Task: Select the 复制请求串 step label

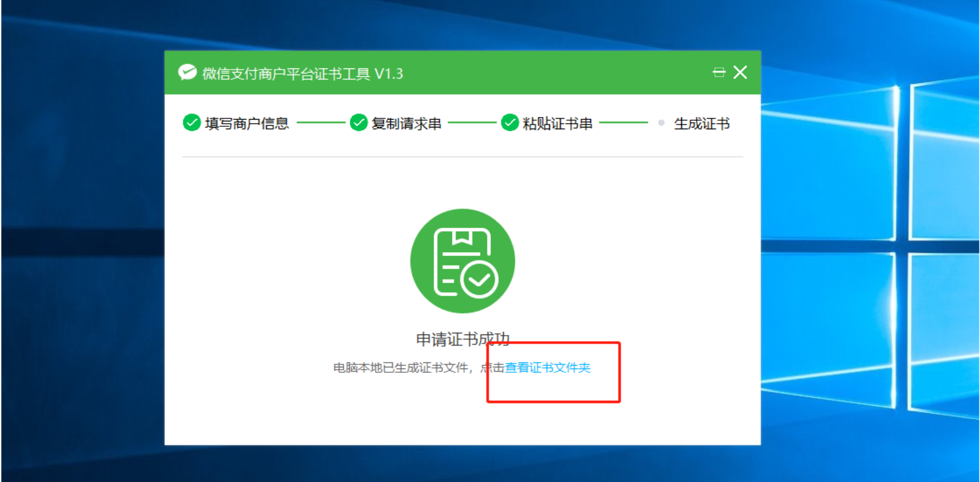Action: 407,123
